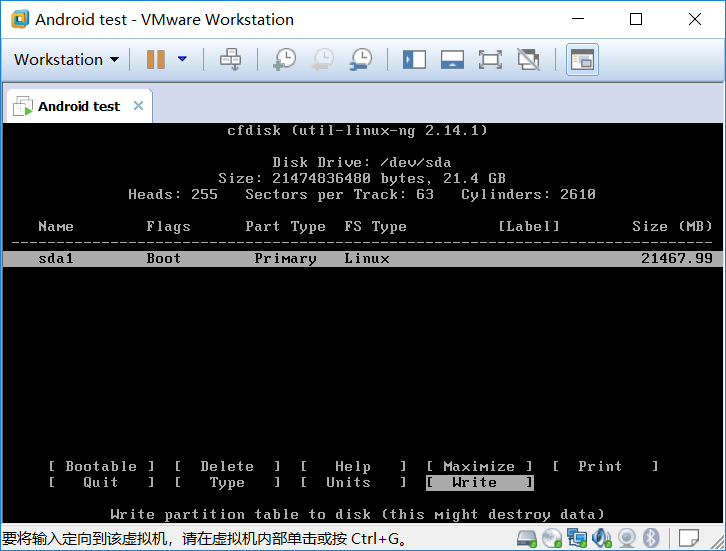The height and width of the screenshot is (551, 726).
Task: Pause the virtual machine
Action: click(x=155, y=60)
